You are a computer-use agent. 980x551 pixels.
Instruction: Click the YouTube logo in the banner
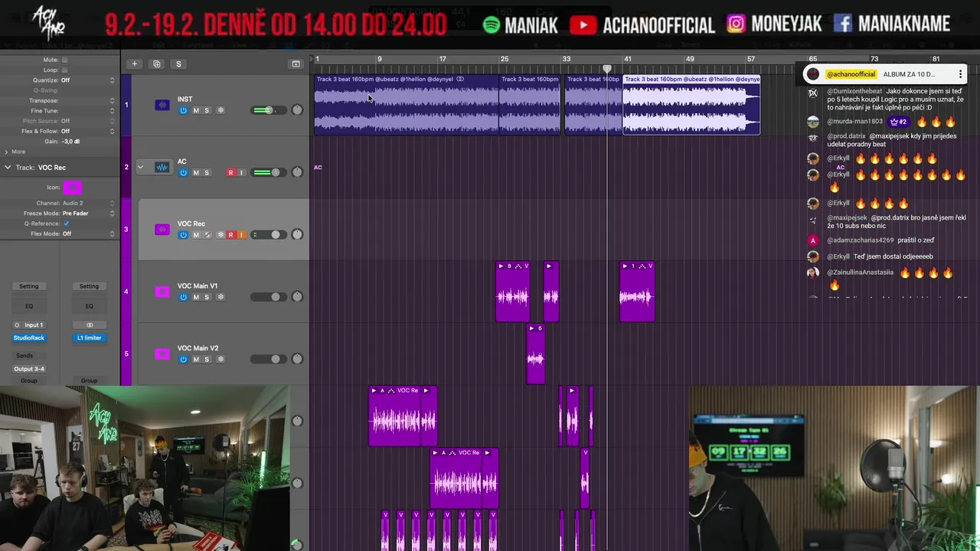point(583,24)
